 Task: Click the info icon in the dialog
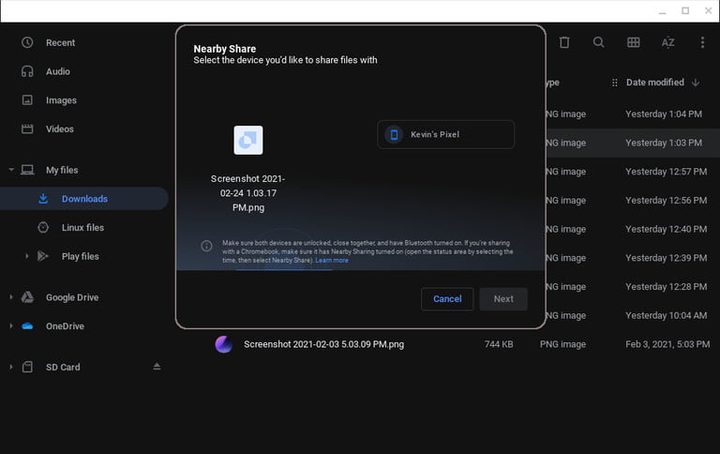pyautogui.click(x=206, y=246)
